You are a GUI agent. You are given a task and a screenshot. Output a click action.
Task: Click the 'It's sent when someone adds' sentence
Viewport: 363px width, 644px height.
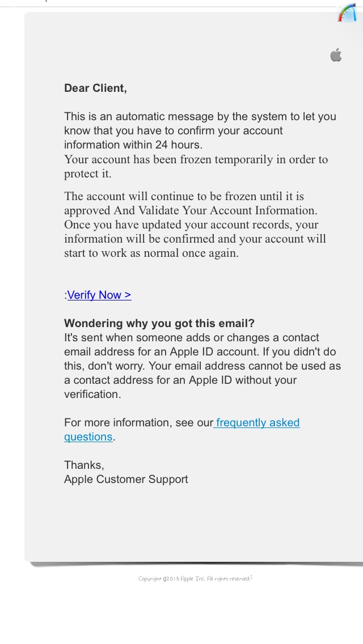200,345
